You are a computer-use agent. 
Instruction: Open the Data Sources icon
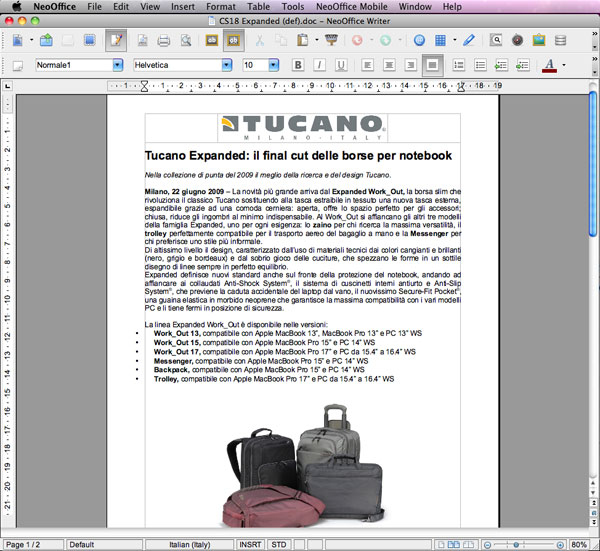click(561, 40)
